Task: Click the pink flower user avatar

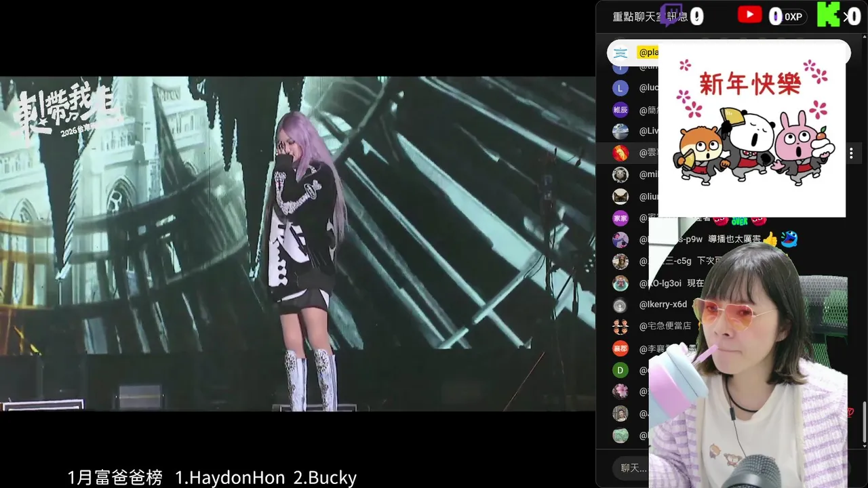Action: click(x=620, y=392)
